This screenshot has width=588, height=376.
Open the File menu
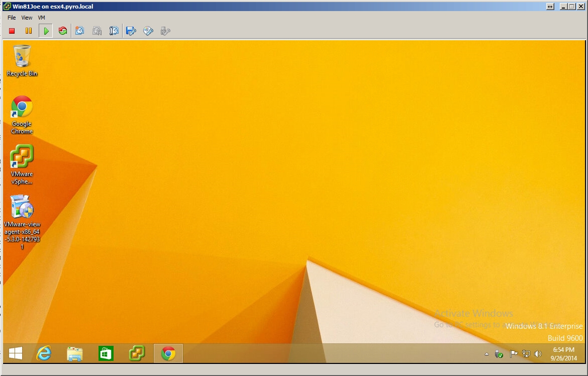(x=12, y=18)
